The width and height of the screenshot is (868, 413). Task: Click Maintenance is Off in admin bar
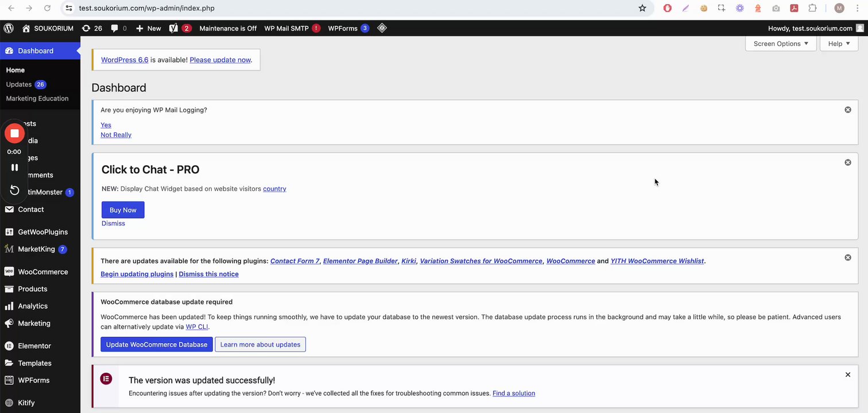point(228,28)
